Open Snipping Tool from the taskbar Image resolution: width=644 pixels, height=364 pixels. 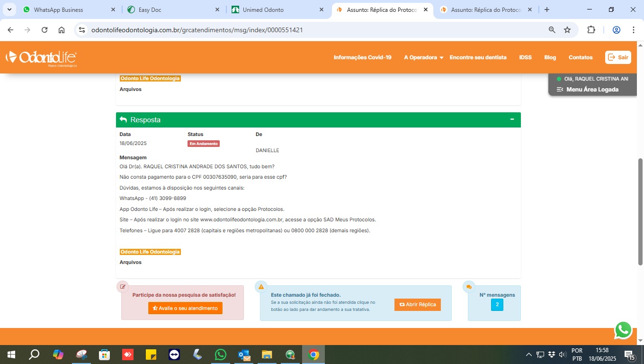[x=81, y=355]
